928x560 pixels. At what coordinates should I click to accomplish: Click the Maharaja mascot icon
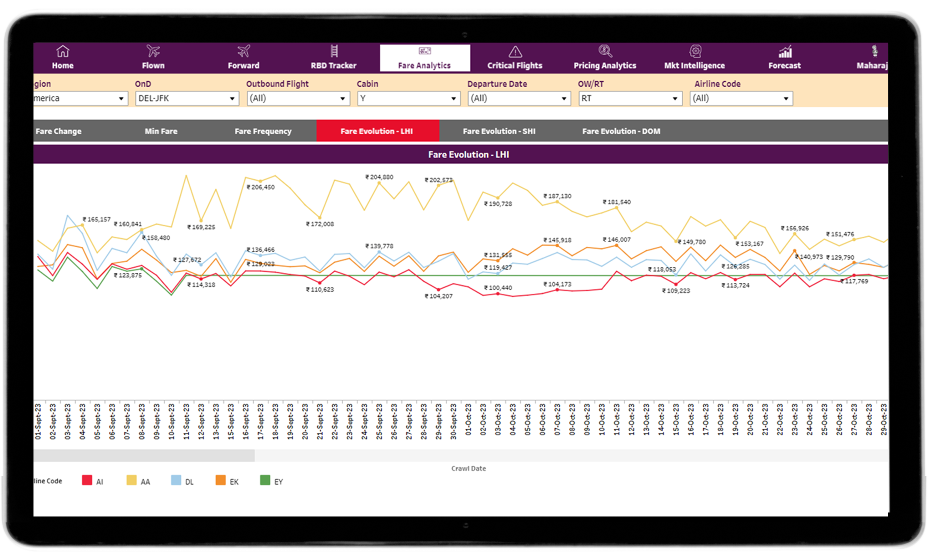(875, 51)
